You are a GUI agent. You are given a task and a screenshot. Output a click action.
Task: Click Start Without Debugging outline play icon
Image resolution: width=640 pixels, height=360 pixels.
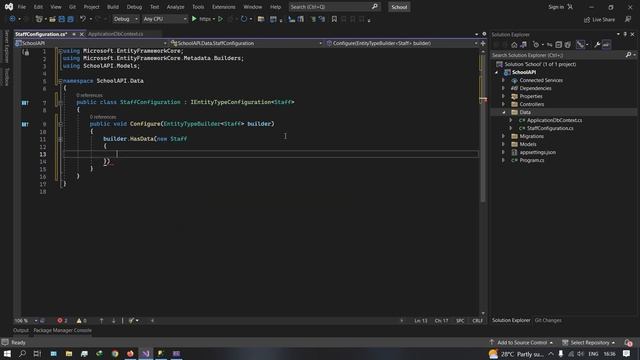pos(220,19)
